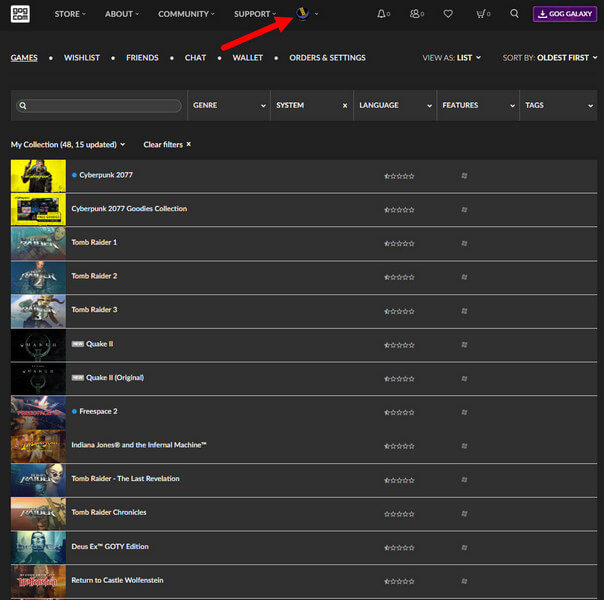This screenshot has width=604, height=600.
Task: Switch to the Wallet tab
Action: pos(248,58)
